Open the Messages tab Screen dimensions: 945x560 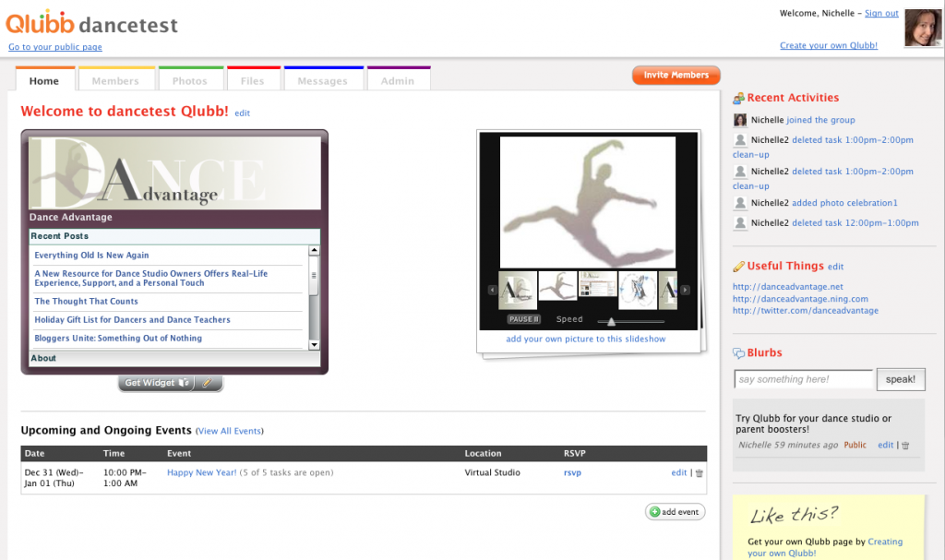pos(322,79)
